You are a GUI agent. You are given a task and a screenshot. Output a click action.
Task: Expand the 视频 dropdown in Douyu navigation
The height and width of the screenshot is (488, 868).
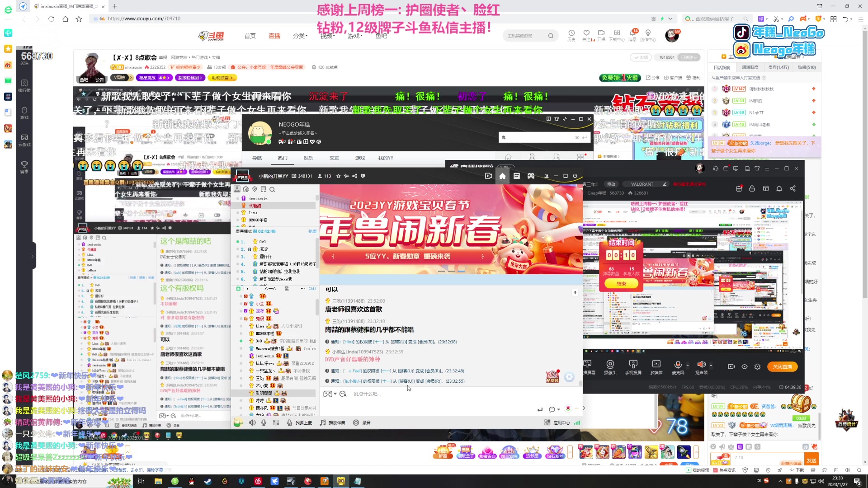(x=327, y=36)
